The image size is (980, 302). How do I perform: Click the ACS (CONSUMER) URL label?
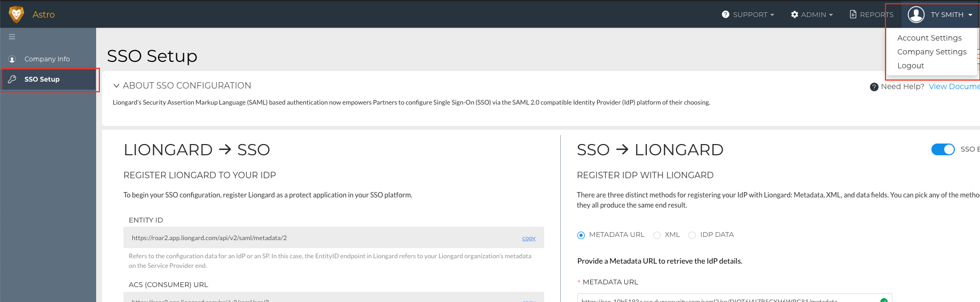pos(168,284)
